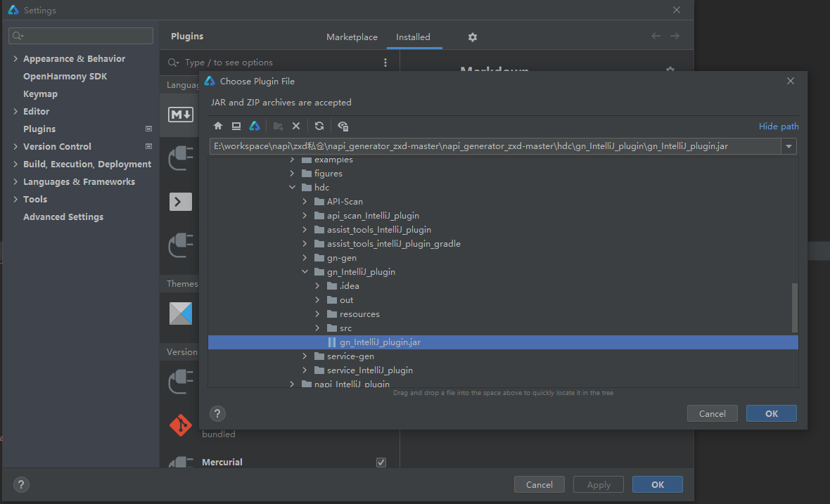Open the plugin search options menu
Viewport: 830px width, 504px height.
pyautogui.click(x=385, y=63)
